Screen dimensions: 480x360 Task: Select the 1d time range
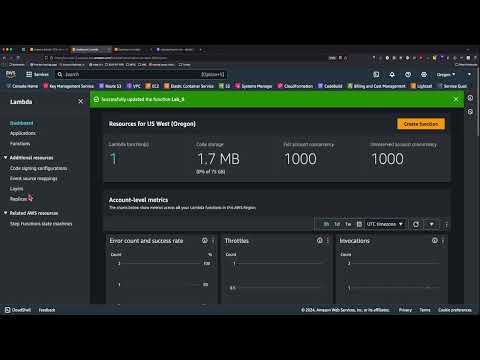click(337, 224)
